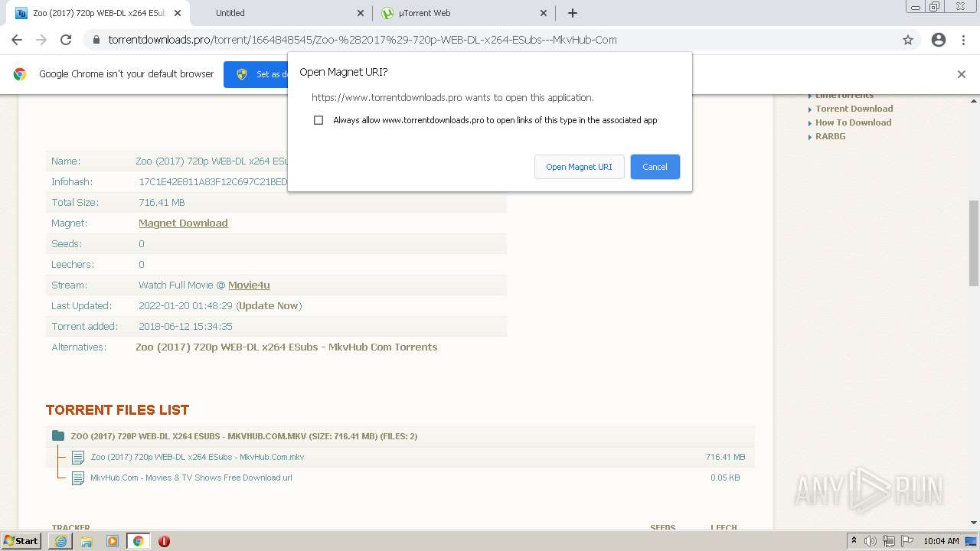Click the address bar URL
Image resolution: width=980 pixels, height=551 pixels.
click(x=362, y=40)
